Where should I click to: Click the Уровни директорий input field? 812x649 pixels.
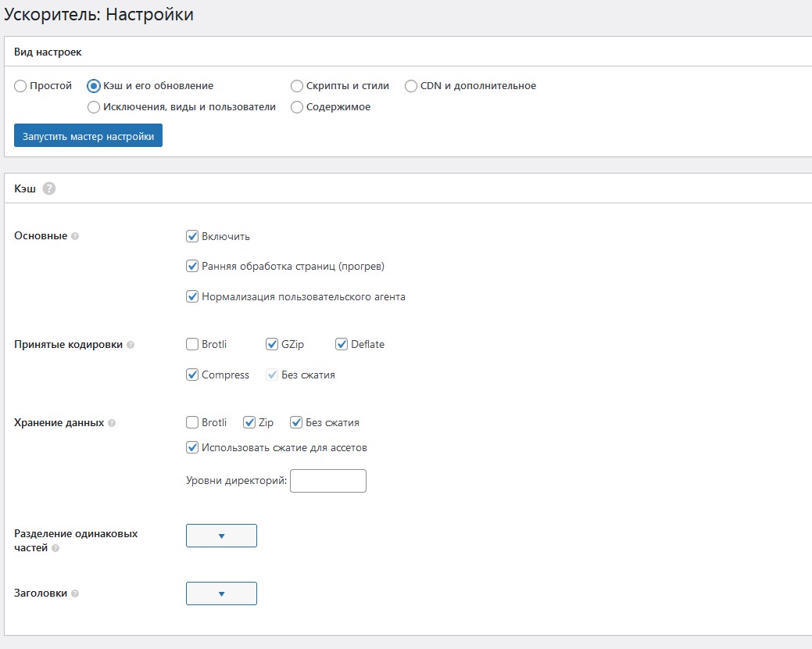coord(327,481)
